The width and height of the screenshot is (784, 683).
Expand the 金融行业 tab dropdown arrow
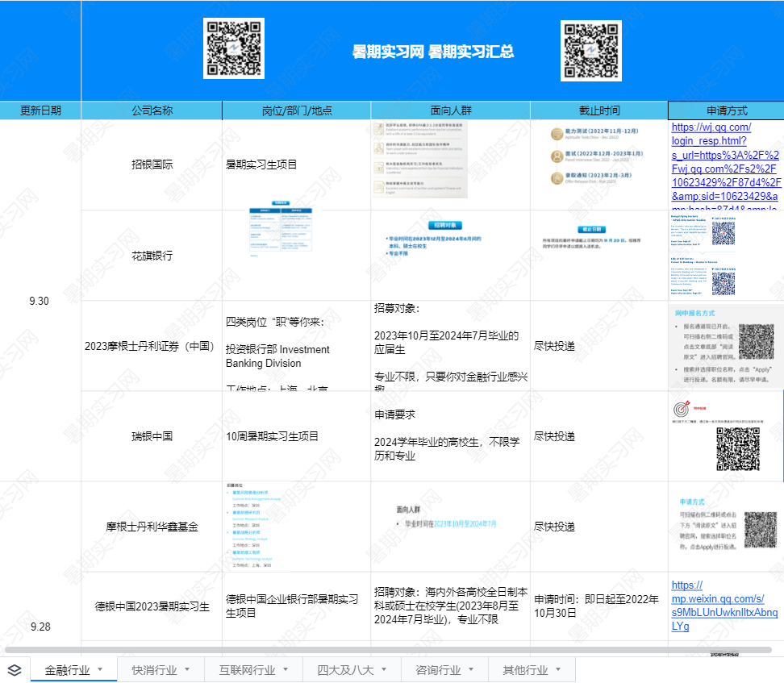pos(100,669)
